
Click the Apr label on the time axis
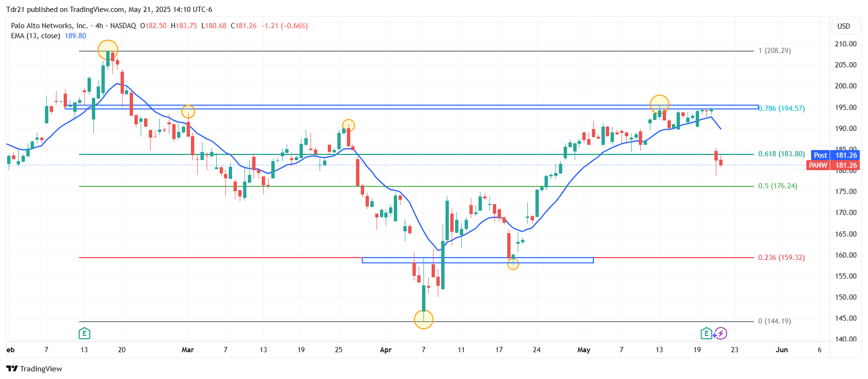(386, 350)
